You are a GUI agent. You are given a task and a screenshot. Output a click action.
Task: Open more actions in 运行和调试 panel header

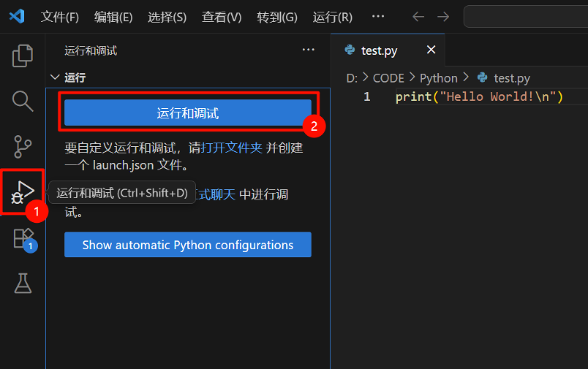tap(308, 50)
